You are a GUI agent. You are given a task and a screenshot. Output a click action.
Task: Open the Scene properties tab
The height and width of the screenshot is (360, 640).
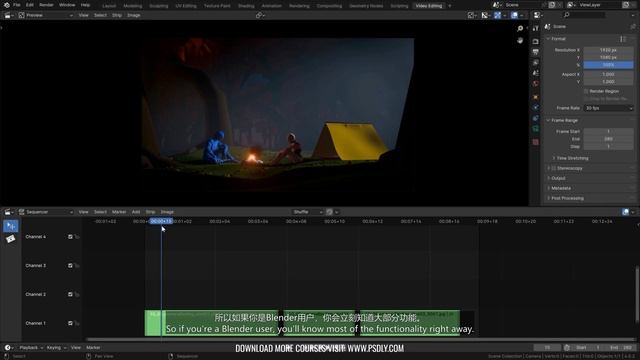[x=536, y=73]
